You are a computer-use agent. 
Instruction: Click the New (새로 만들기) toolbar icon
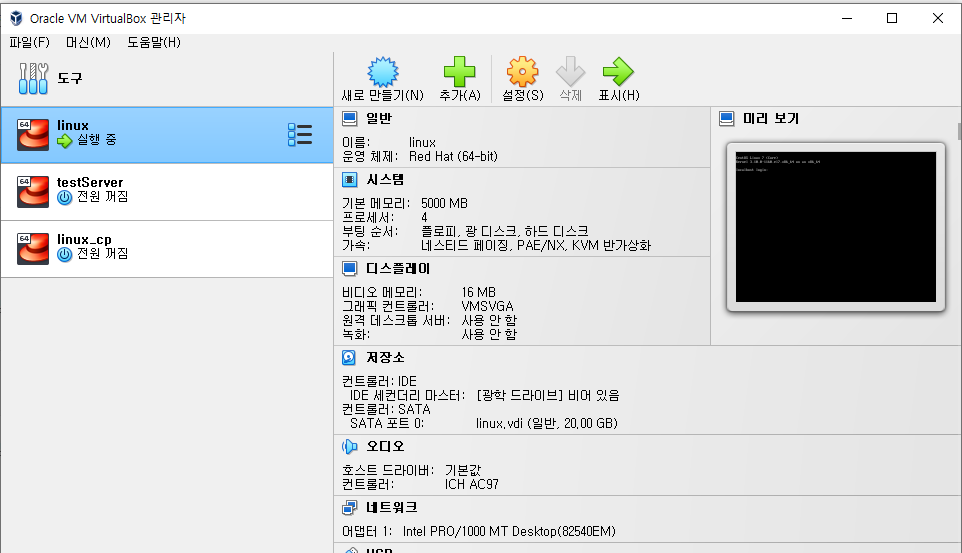point(383,72)
